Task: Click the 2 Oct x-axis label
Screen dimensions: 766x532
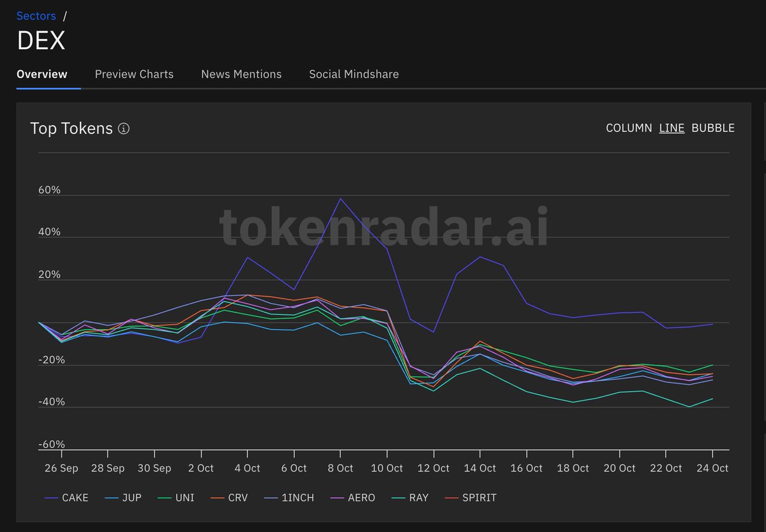Action: 201,468
